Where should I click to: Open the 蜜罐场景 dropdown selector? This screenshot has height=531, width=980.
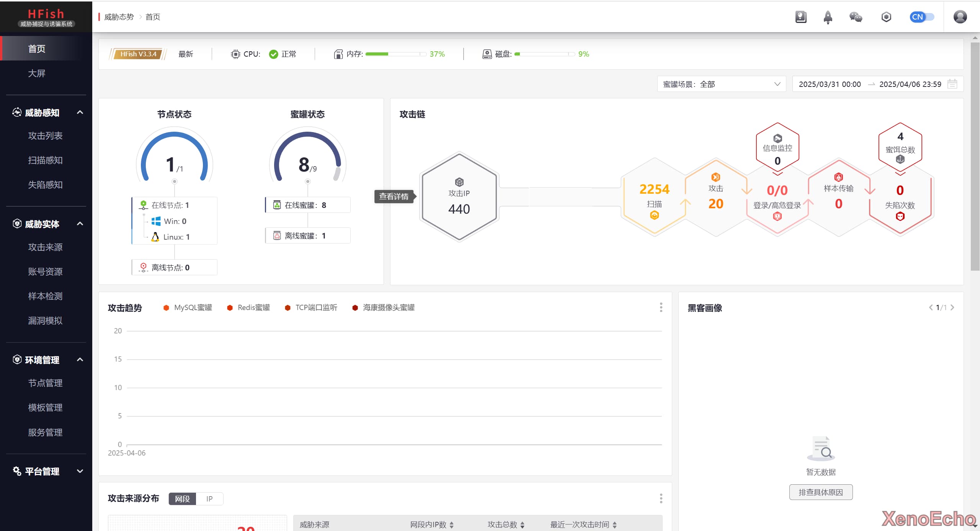point(721,84)
